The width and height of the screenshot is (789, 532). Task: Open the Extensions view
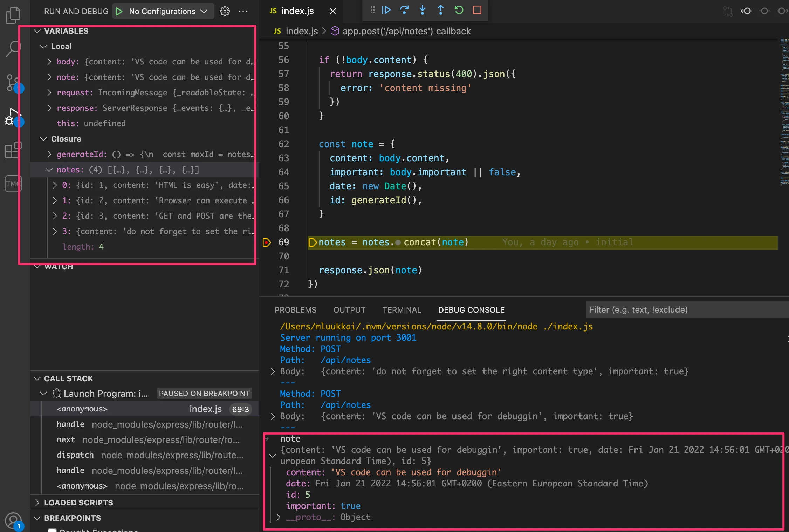point(13,151)
